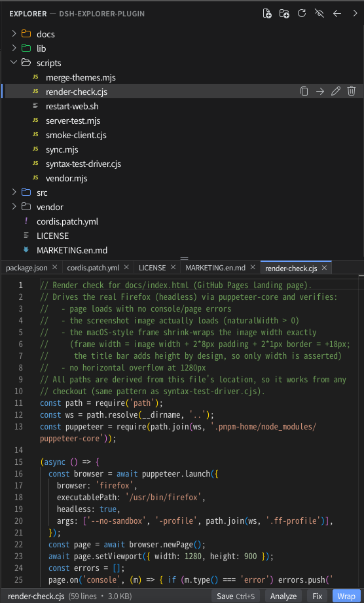Copy render-check.cjs using the row copy icon
The image size is (364, 603).
[x=304, y=91]
